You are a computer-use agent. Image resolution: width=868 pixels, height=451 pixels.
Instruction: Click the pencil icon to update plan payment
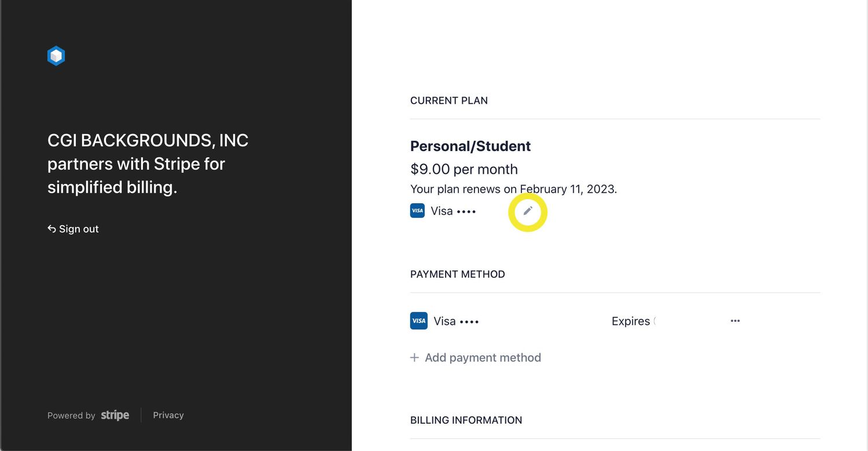(x=527, y=211)
